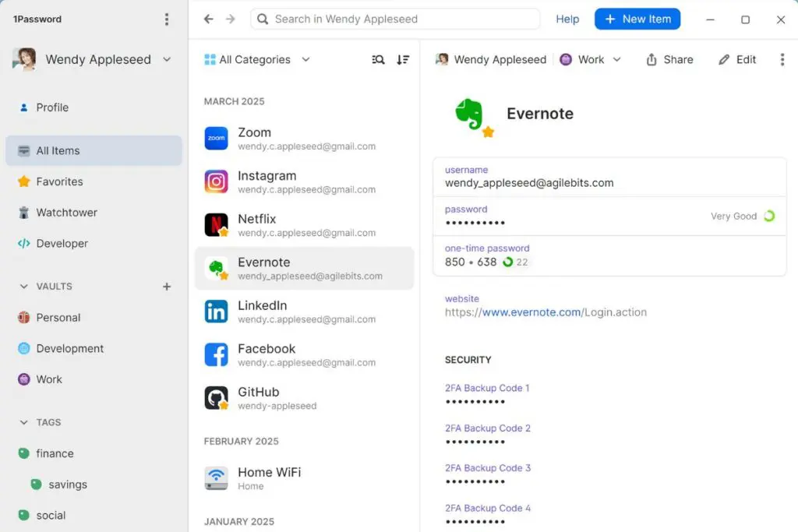This screenshot has height=532, width=798.
Task: Click the Very Good strength indicator ring
Action: [769, 217]
